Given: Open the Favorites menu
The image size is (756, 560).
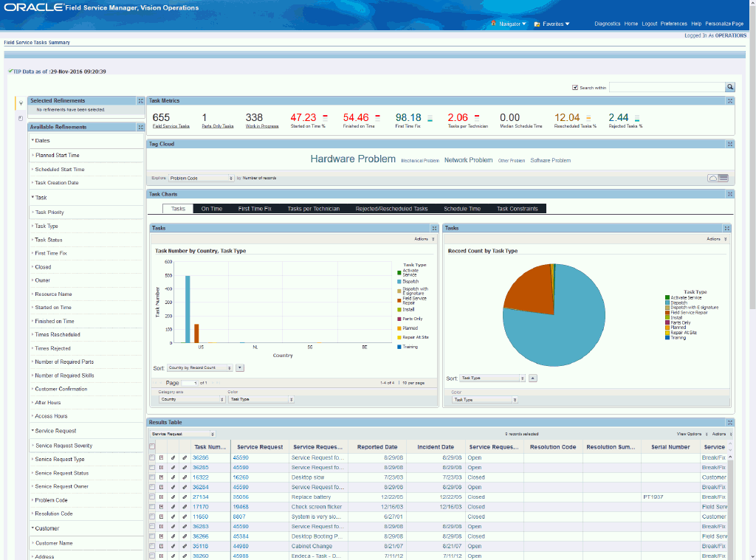Looking at the screenshot, I should click(x=552, y=24).
